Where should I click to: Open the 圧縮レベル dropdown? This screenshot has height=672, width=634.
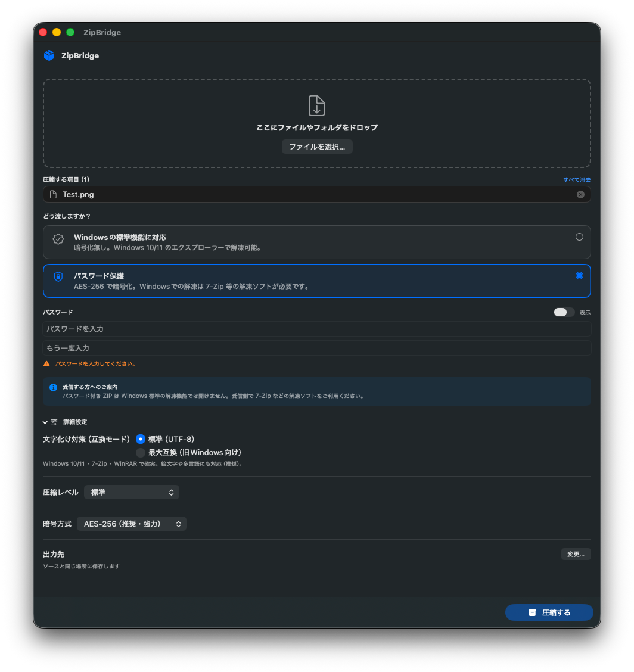pyautogui.click(x=132, y=493)
